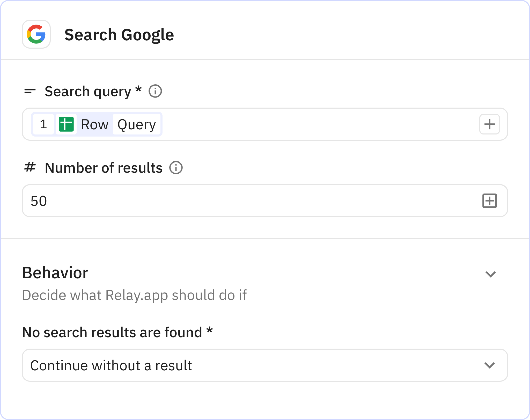Click the hash icon before Number of results

[30, 168]
